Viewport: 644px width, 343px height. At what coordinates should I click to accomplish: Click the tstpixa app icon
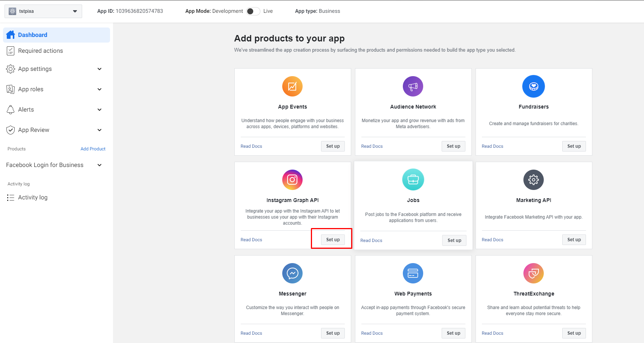12,11
